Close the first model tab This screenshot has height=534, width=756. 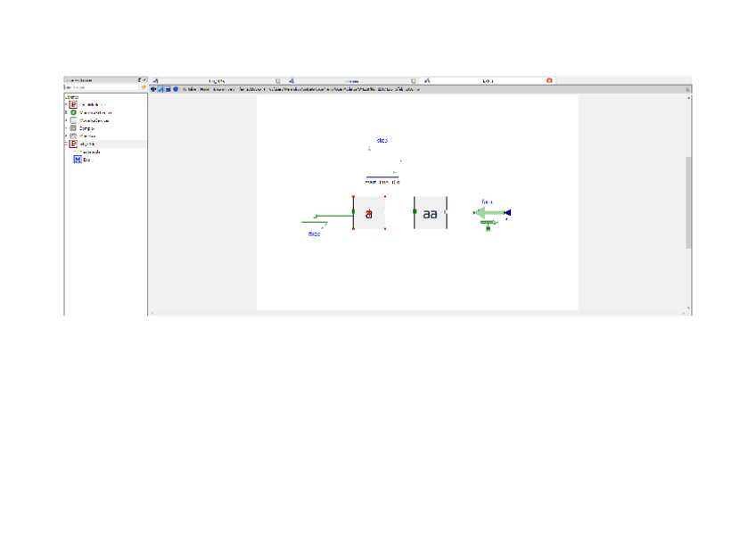pyautogui.click(x=278, y=81)
